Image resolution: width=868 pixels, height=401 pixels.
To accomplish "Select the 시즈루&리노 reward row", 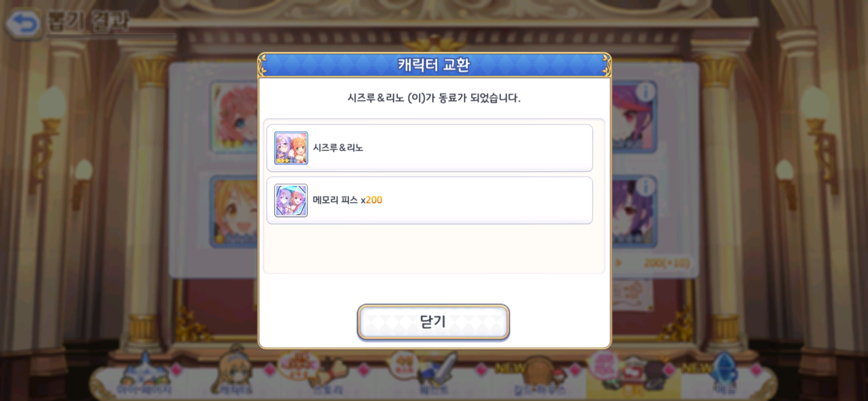I will pyautogui.click(x=430, y=148).
